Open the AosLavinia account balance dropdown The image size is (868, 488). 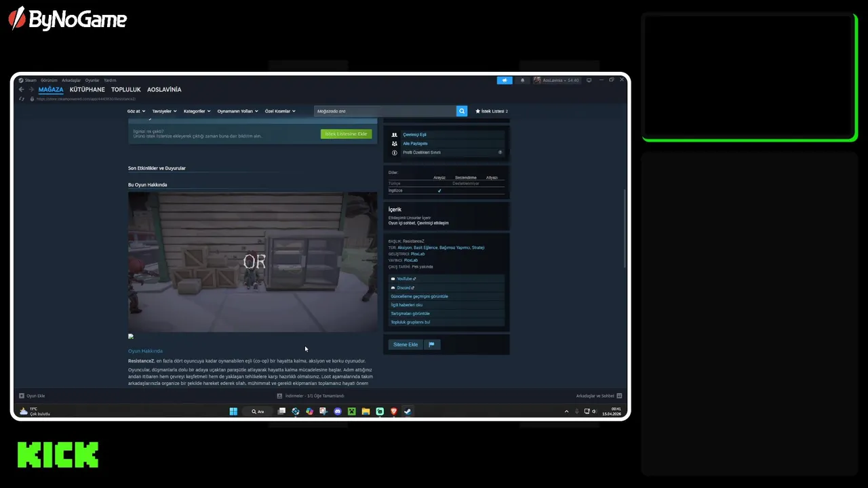(557, 80)
